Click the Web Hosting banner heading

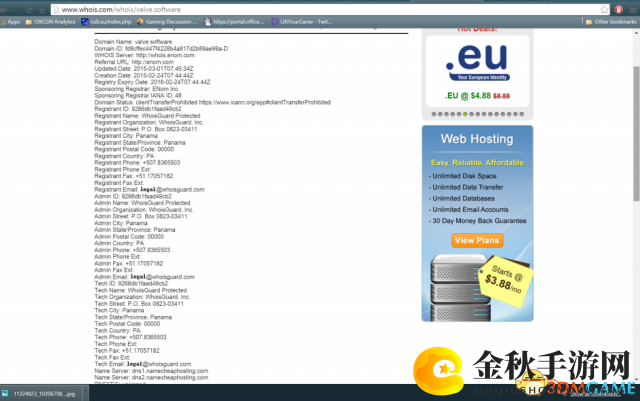tap(477, 139)
